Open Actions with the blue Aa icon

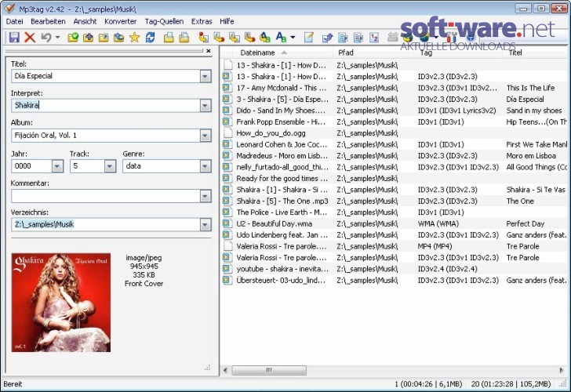click(281, 37)
